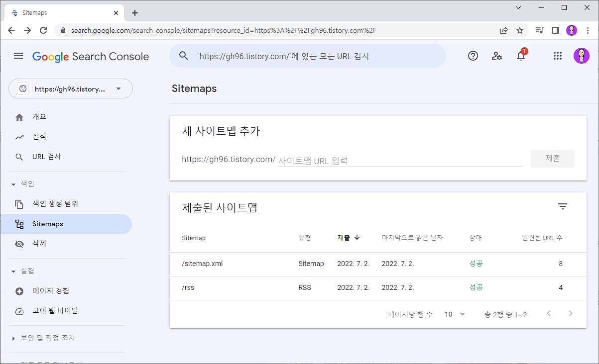Open Chrome media control icon

click(539, 30)
